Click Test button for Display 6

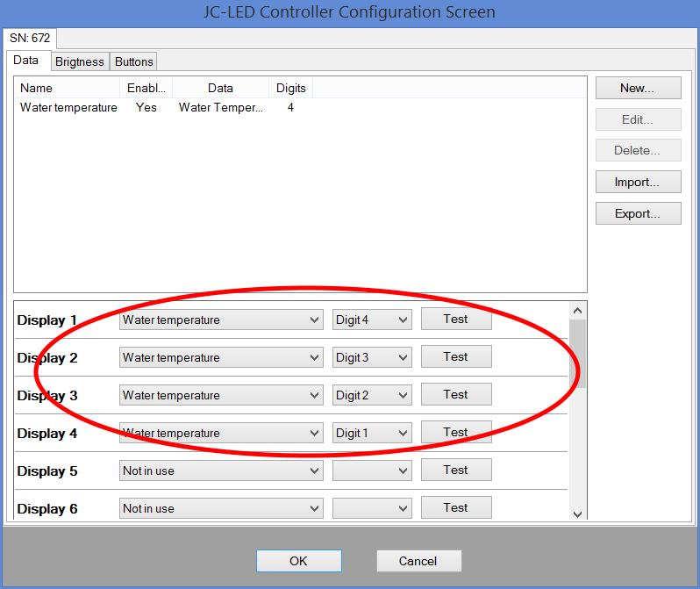pyautogui.click(x=455, y=507)
